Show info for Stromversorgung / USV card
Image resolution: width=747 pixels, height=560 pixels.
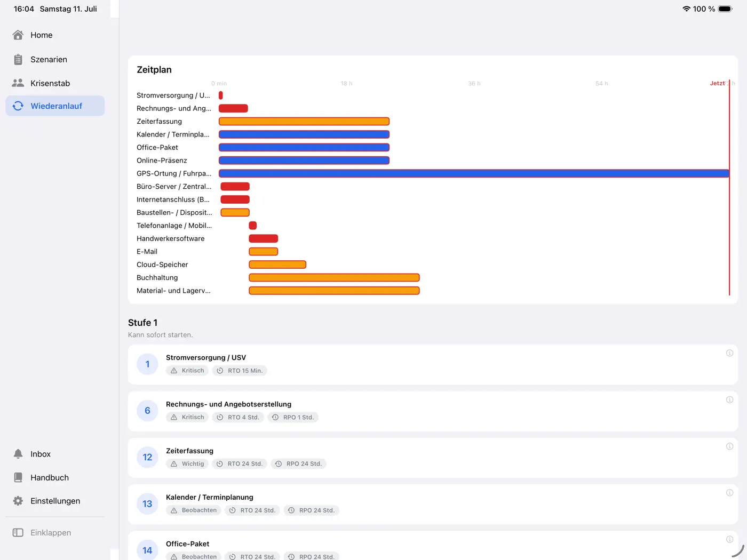[729, 353]
